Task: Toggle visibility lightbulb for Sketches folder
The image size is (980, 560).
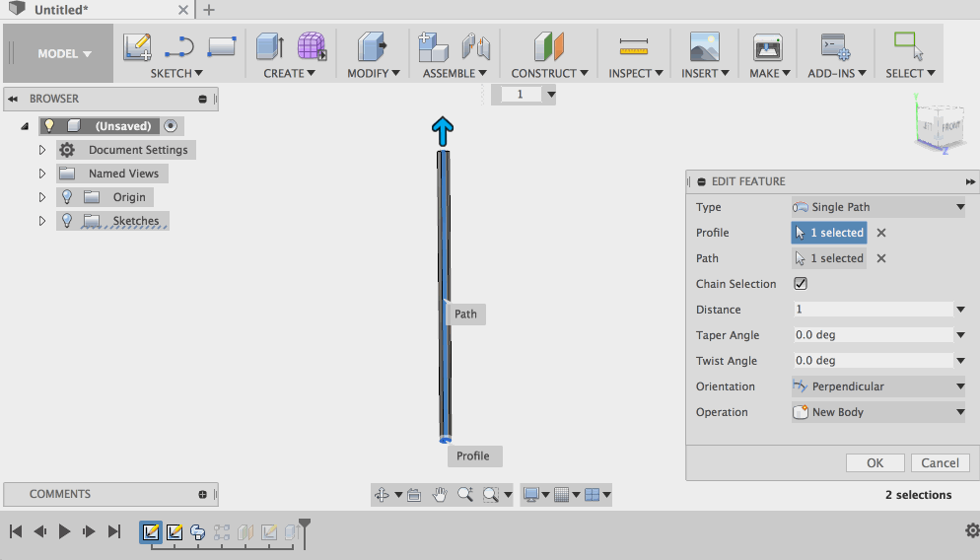Action: click(67, 221)
